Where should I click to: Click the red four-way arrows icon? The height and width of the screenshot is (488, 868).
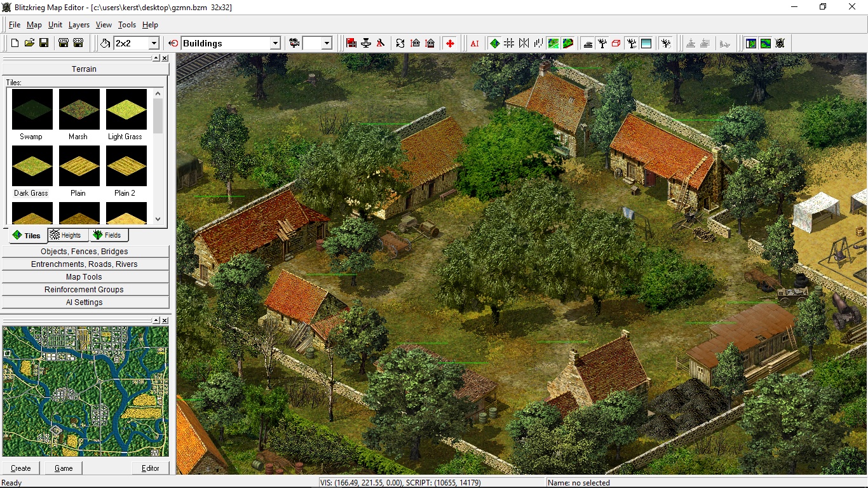[x=450, y=43]
